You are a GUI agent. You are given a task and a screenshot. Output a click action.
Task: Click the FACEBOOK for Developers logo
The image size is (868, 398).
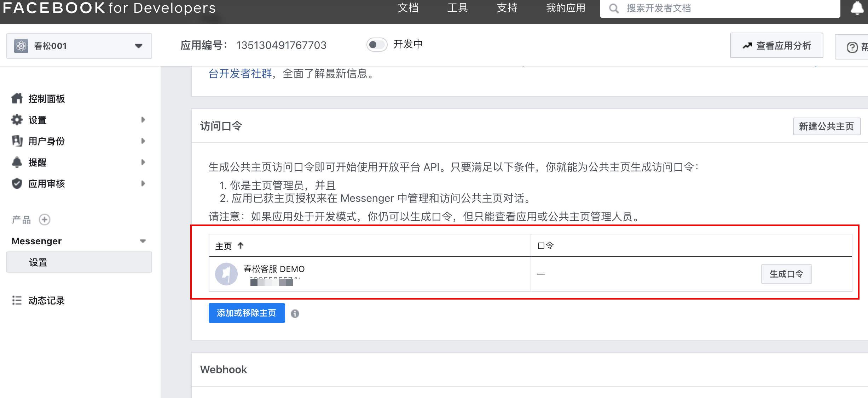(x=109, y=8)
